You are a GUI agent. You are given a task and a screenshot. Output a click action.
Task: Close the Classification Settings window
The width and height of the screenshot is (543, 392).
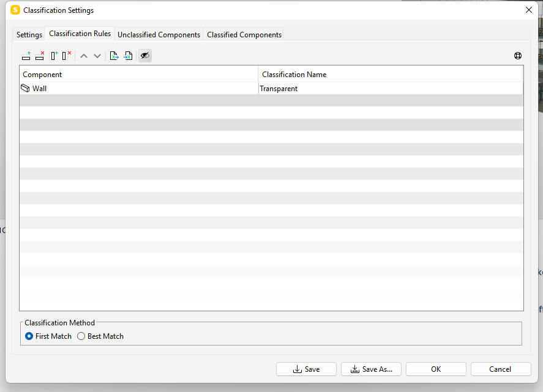click(529, 10)
